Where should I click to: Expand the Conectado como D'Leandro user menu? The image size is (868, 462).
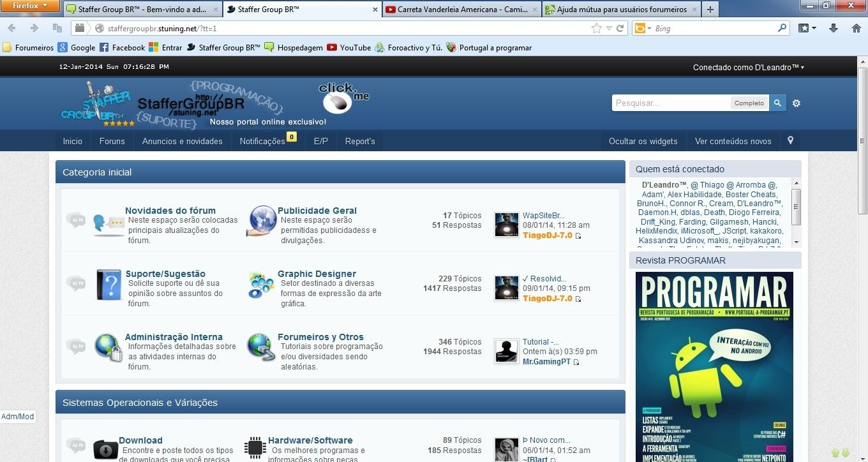tap(749, 67)
